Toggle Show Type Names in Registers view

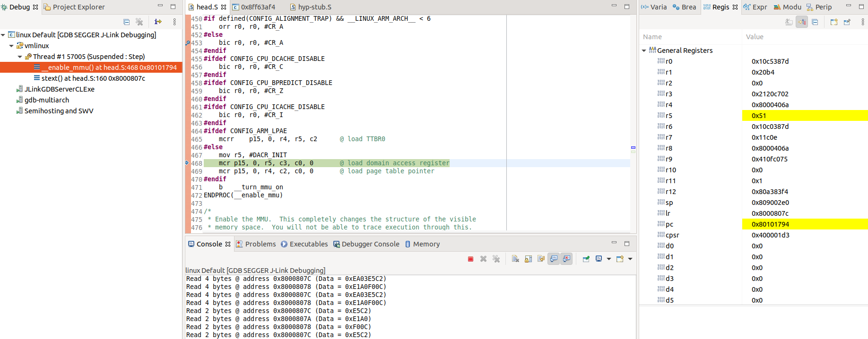[x=789, y=22]
